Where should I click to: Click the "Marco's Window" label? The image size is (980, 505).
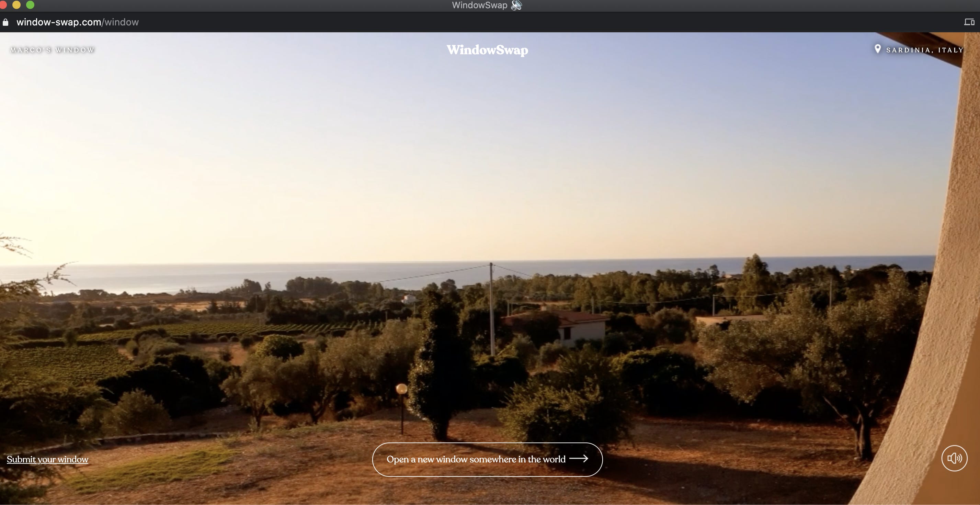click(52, 50)
